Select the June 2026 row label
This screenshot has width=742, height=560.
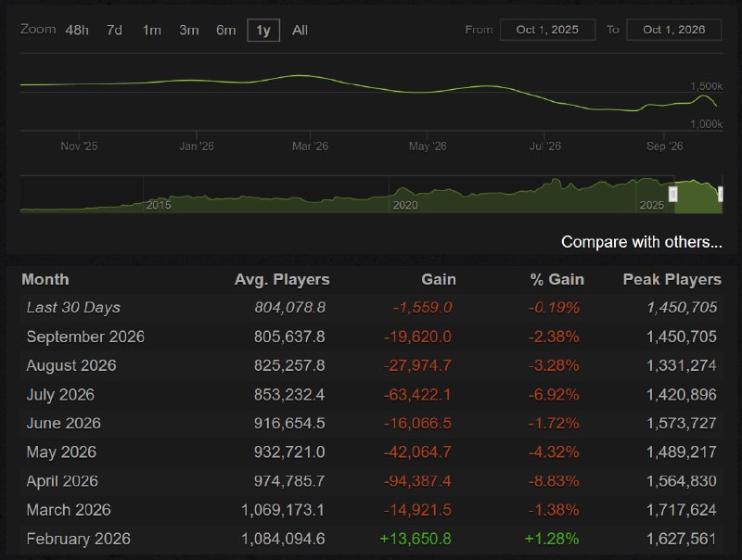click(x=64, y=424)
